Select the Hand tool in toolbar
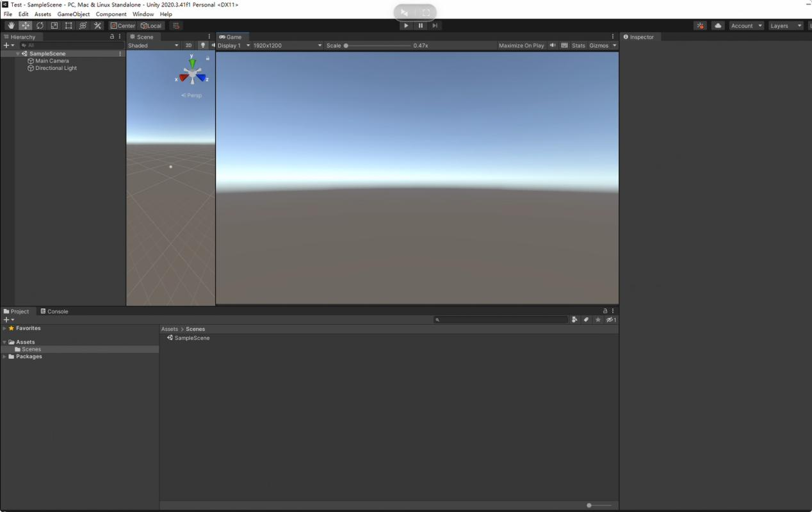This screenshot has width=812, height=512. 11,26
